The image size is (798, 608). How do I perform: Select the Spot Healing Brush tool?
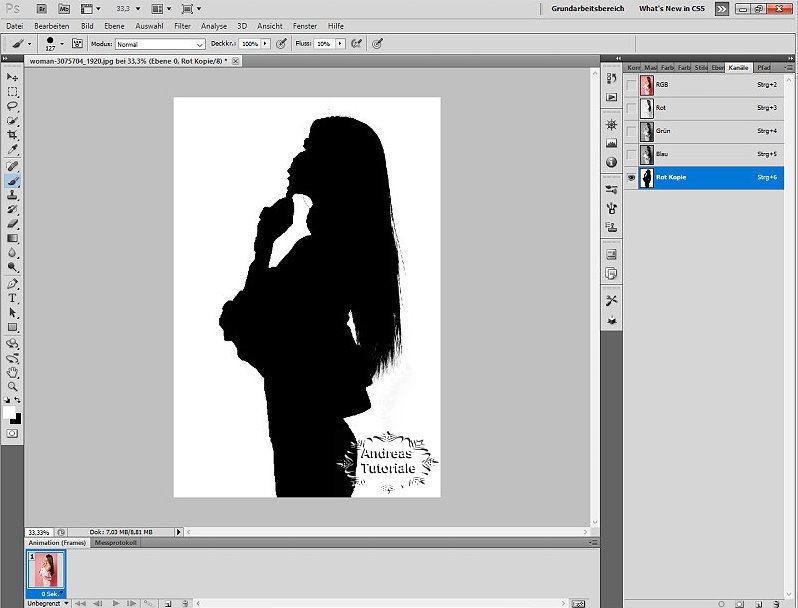12,166
